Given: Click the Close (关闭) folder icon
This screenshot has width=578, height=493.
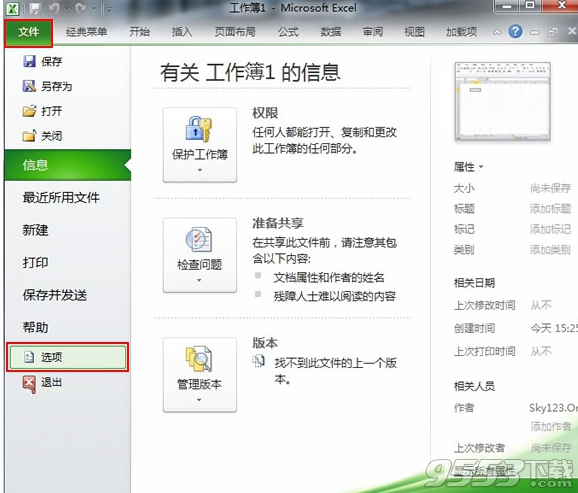Looking at the screenshot, I should tap(29, 136).
